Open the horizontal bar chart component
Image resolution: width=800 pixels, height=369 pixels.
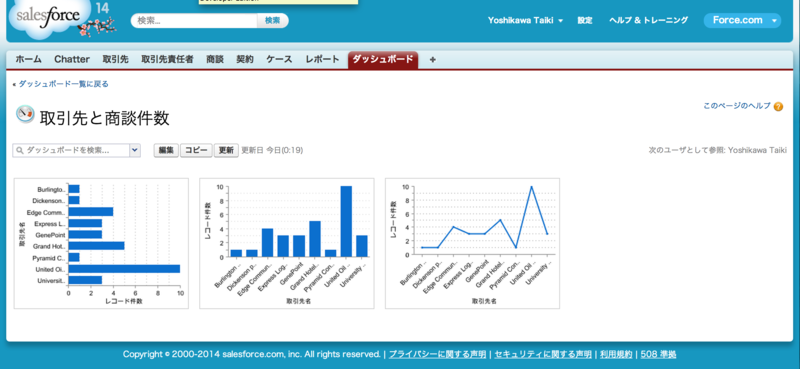pyautogui.click(x=101, y=243)
